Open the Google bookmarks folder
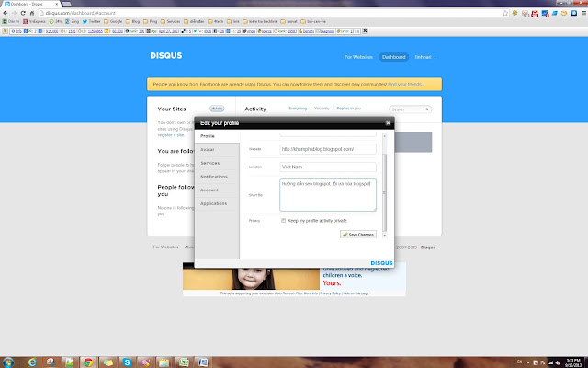This screenshot has width=588, height=368. (x=113, y=21)
